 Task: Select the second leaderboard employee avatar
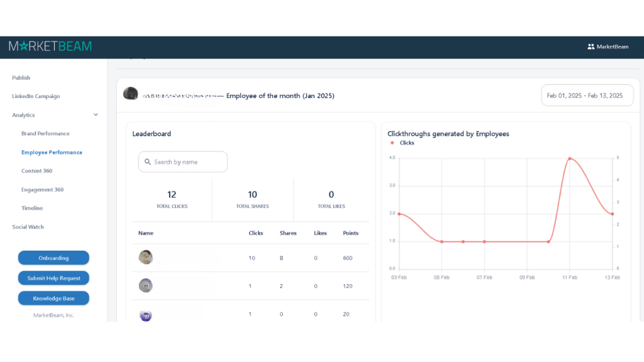[146, 285]
